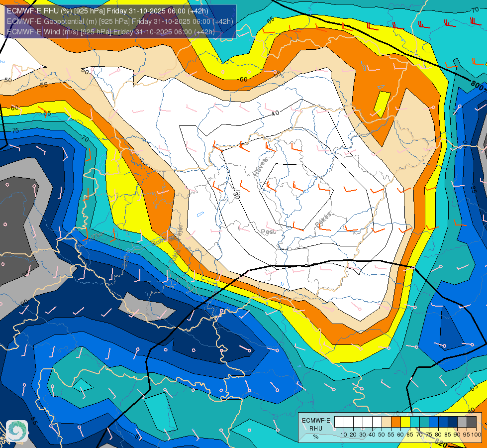Click the 40 contour label on map
The width and height of the screenshot is (487, 448).
[x=275, y=113]
